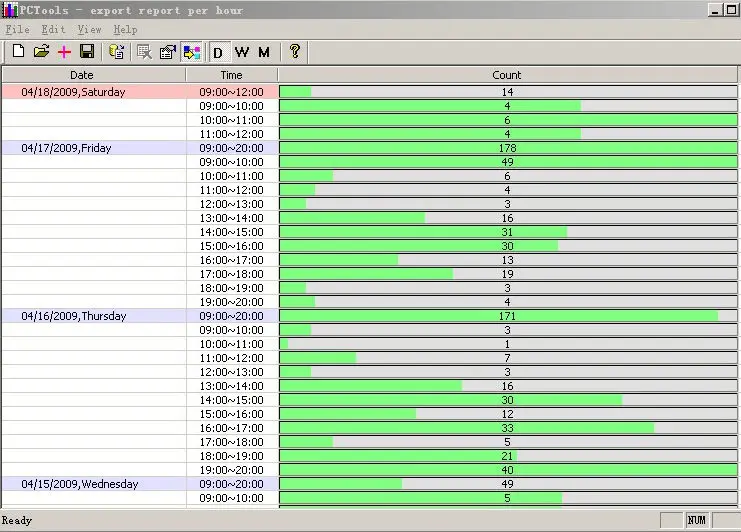Screen dimensions: 741x532
Task: Click the red plus add icon
Action: [x=64, y=51]
